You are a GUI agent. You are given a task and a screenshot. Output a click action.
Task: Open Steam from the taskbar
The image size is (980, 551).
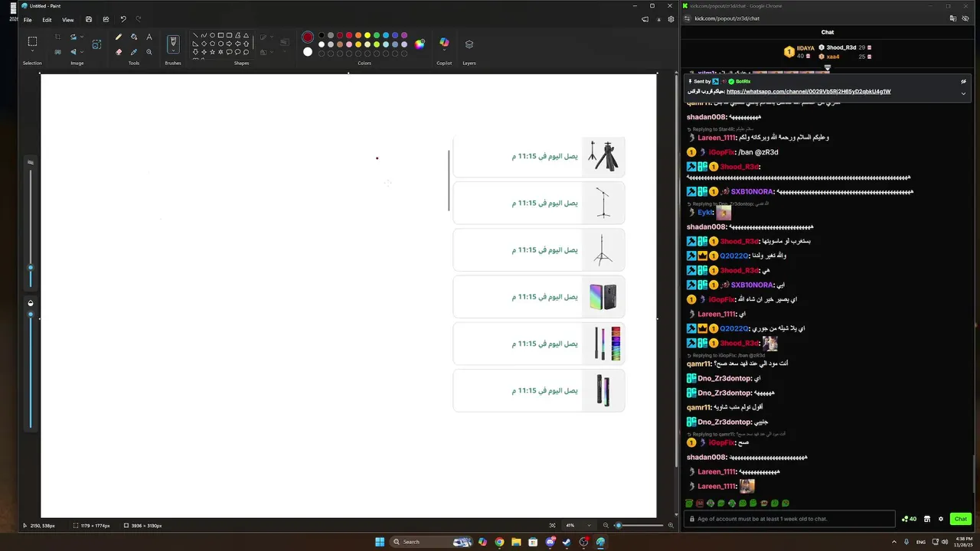[567, 542]
